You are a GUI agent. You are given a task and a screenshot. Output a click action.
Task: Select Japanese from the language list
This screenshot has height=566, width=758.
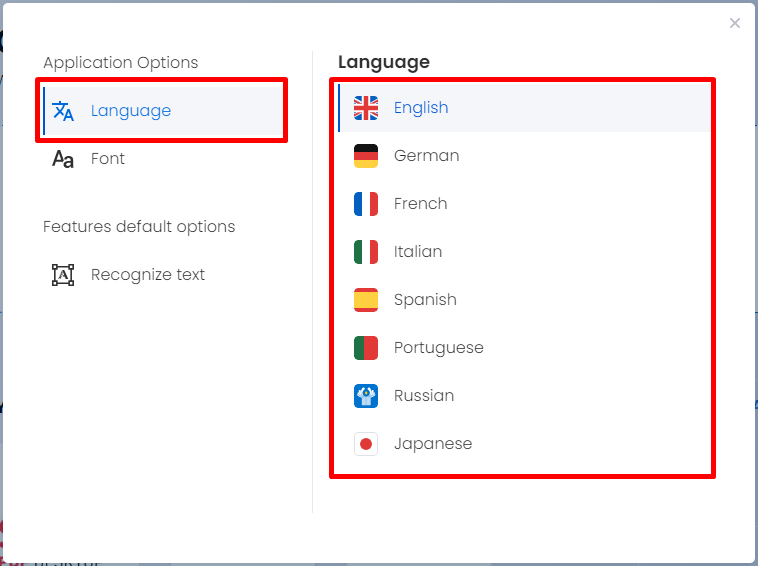[525, 444]
